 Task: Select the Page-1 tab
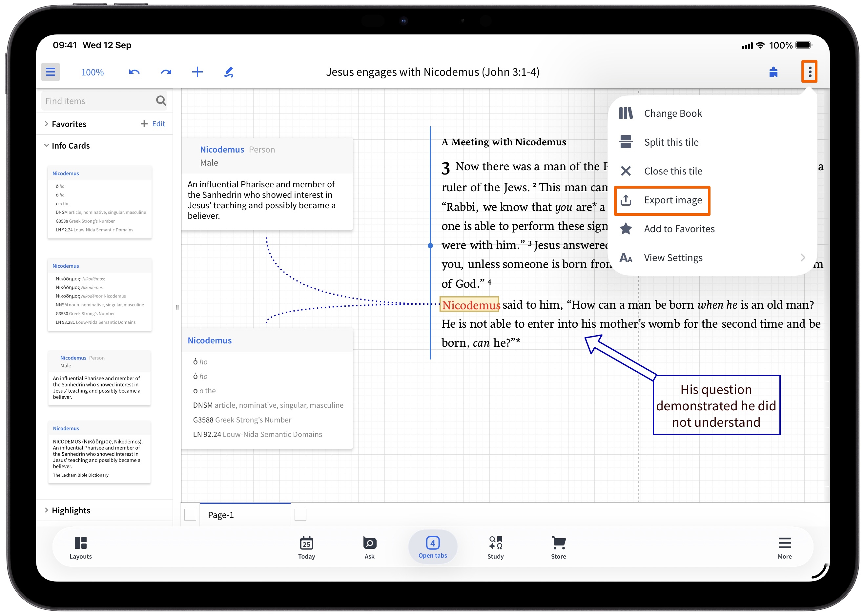tap(245, 515)
